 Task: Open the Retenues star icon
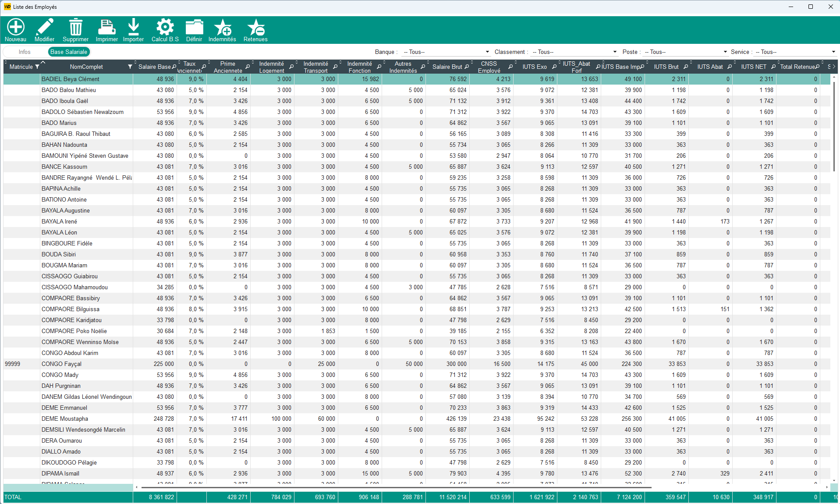tap(255, 27)
